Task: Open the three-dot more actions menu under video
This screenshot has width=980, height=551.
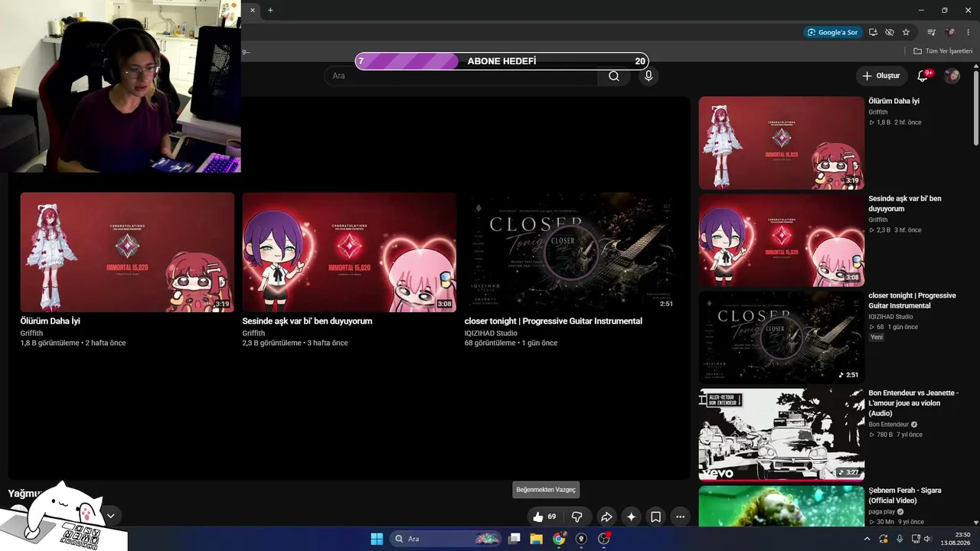Action: coord(681,517)
